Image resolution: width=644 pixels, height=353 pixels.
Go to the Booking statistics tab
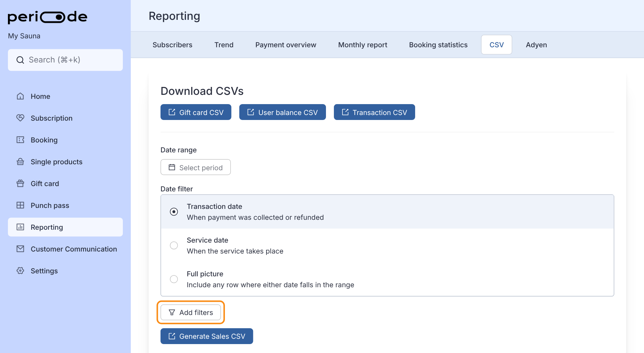pyautogui.click(x=438, y=45)
